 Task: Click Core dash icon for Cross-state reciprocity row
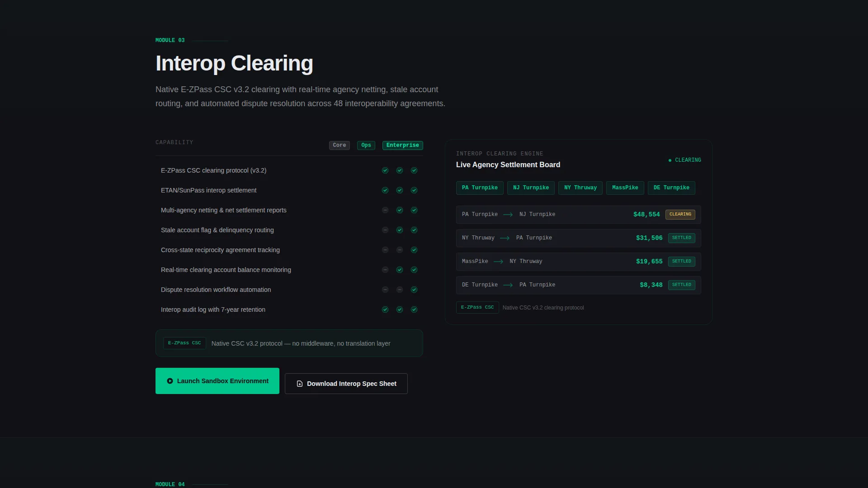click(x=385, y=250)
